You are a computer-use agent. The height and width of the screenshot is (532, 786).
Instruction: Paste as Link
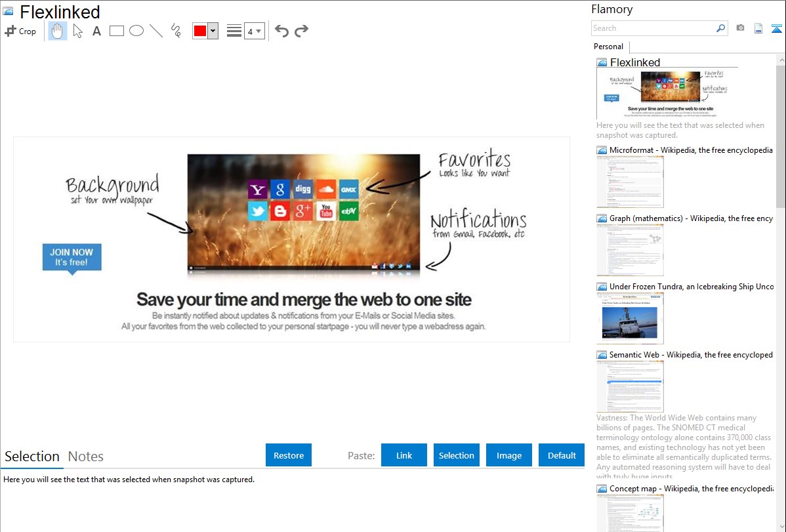[x=404, y=455]
